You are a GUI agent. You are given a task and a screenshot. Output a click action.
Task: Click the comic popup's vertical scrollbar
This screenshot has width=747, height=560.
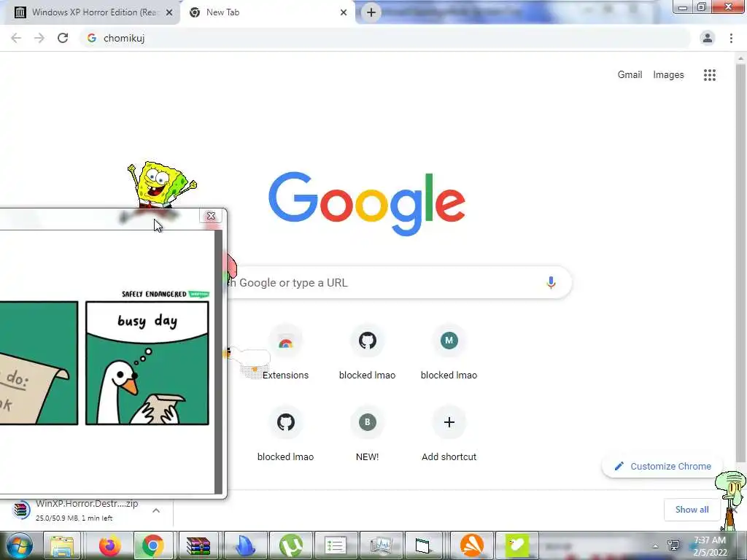pyautogui.click(x=218, y=362)
